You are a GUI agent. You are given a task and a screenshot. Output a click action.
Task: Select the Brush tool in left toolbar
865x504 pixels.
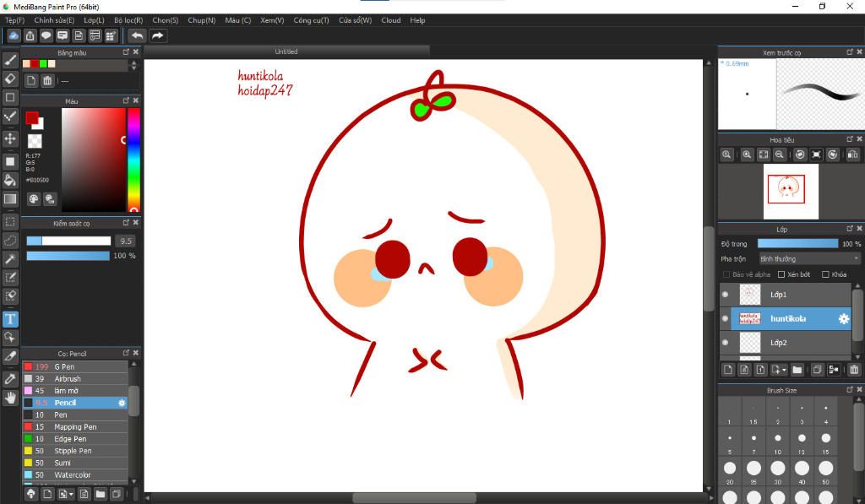point(10,60)
